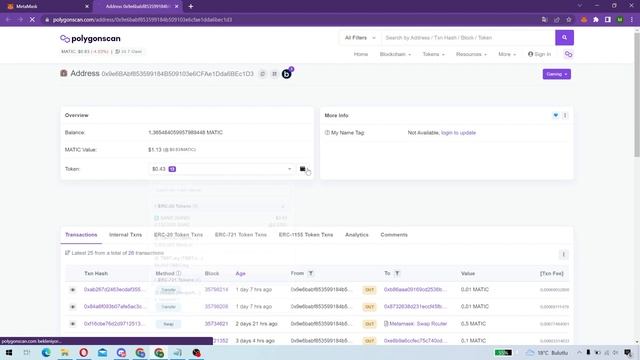Filter the To column
This screenshot has height=360, width=640.
(x=397, y=273)
